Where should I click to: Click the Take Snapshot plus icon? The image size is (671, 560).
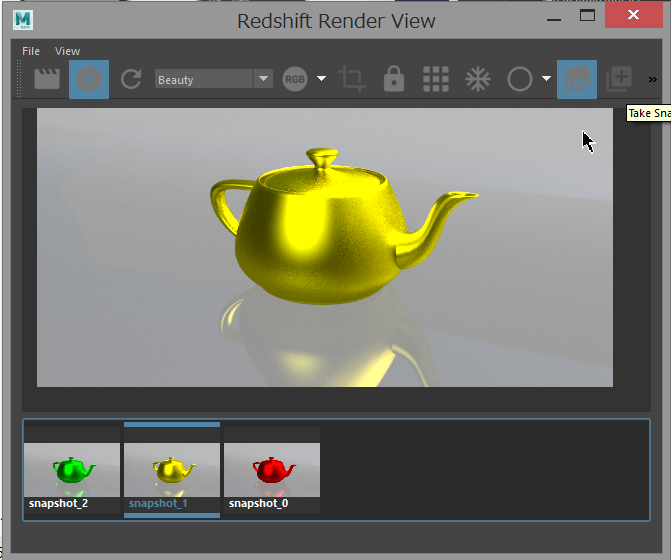[619, 79]
